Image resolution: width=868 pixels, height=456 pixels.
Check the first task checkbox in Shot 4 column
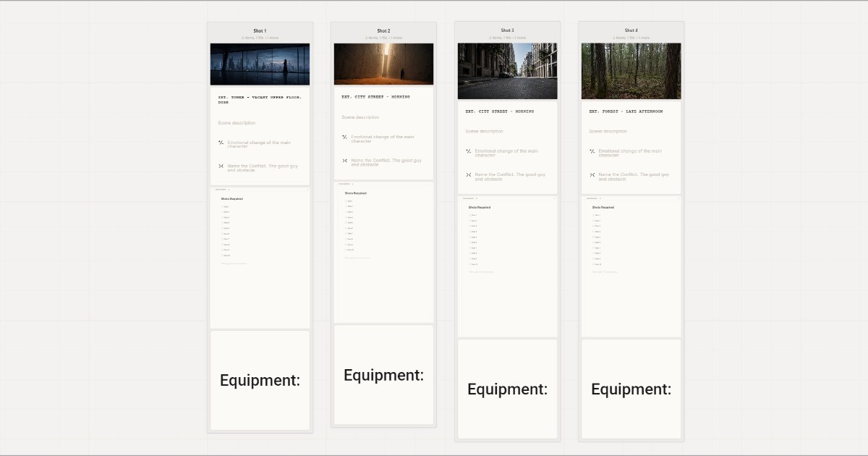pos(594,216)
